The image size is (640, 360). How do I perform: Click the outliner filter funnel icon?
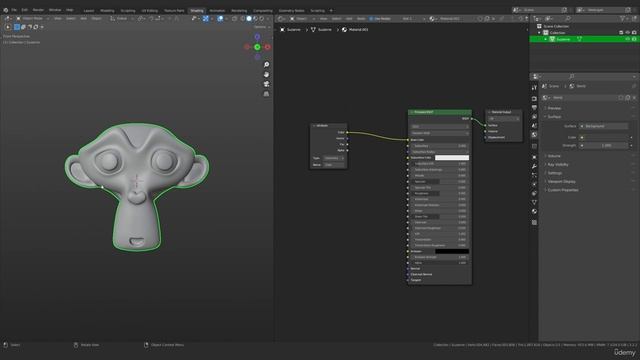tap(622, 19)
